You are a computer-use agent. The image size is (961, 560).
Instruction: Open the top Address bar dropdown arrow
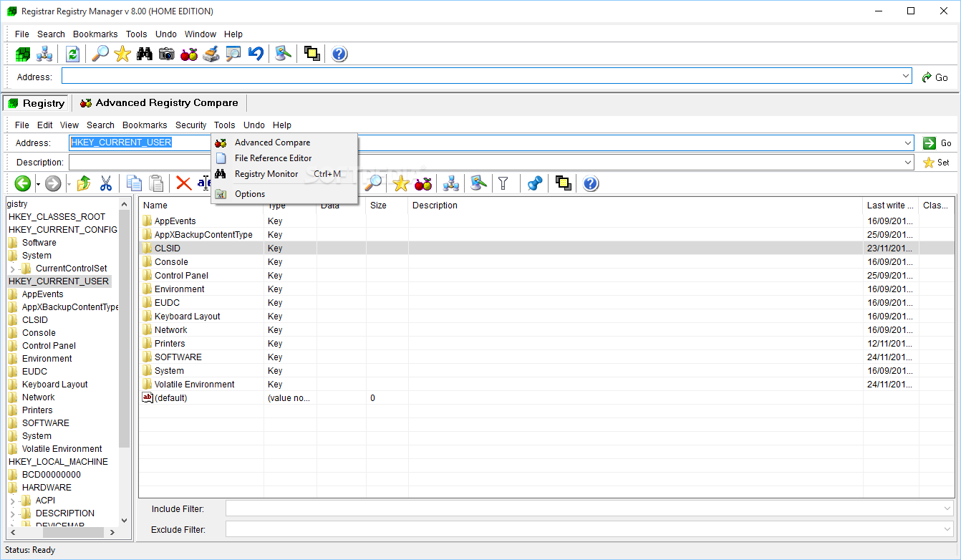(x=906, y=76)
